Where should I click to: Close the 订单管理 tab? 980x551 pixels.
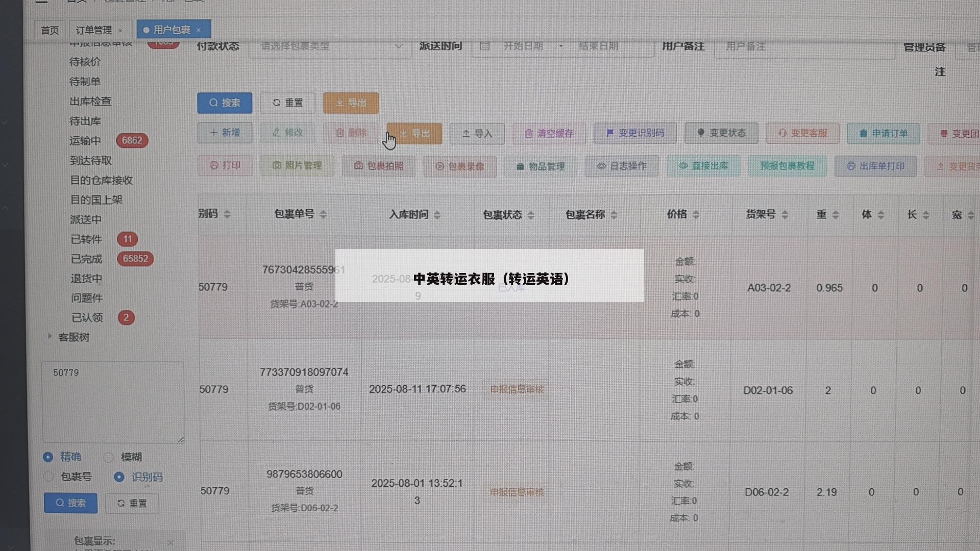(120, 31)
